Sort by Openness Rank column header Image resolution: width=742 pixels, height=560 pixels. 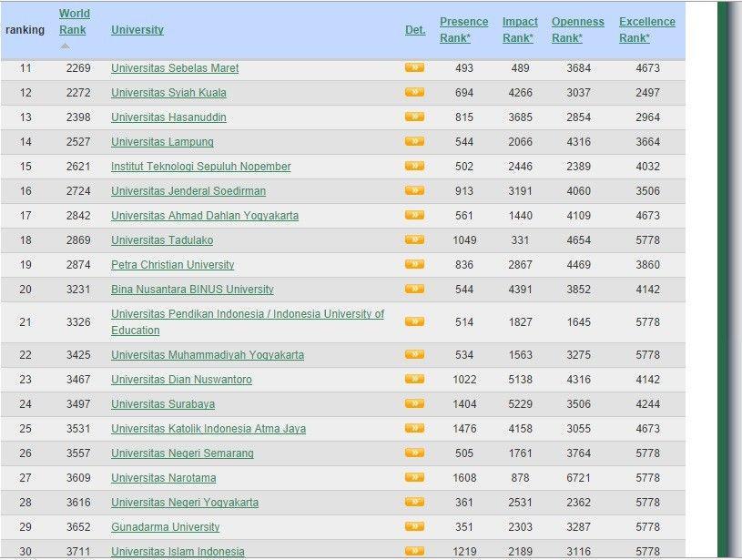[x=578, y=30]
